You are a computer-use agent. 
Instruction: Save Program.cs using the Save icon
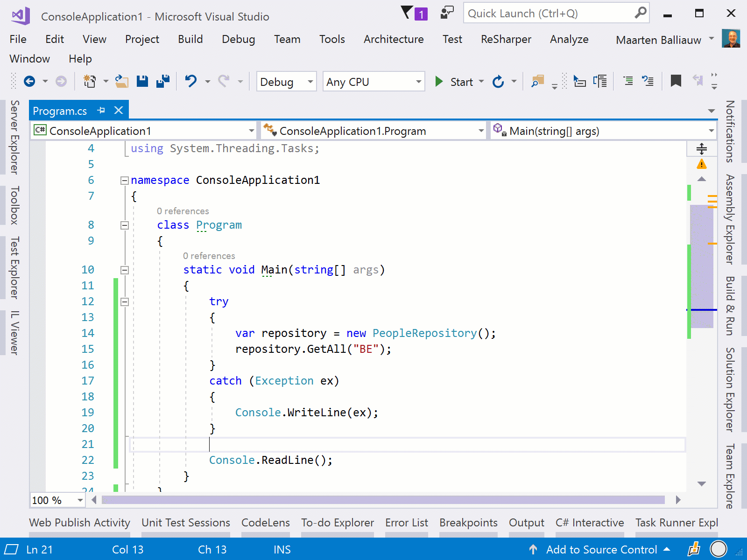[x=142, y=81]
